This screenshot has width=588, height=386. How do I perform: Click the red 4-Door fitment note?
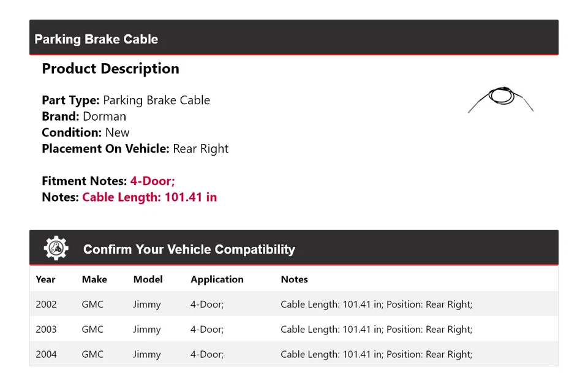(x=153, y=181)
